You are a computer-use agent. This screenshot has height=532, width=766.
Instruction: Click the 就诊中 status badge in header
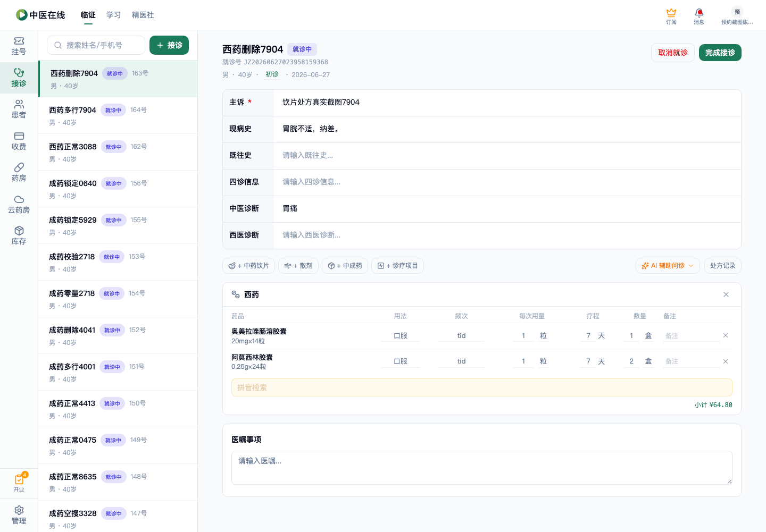click(302, 49)
